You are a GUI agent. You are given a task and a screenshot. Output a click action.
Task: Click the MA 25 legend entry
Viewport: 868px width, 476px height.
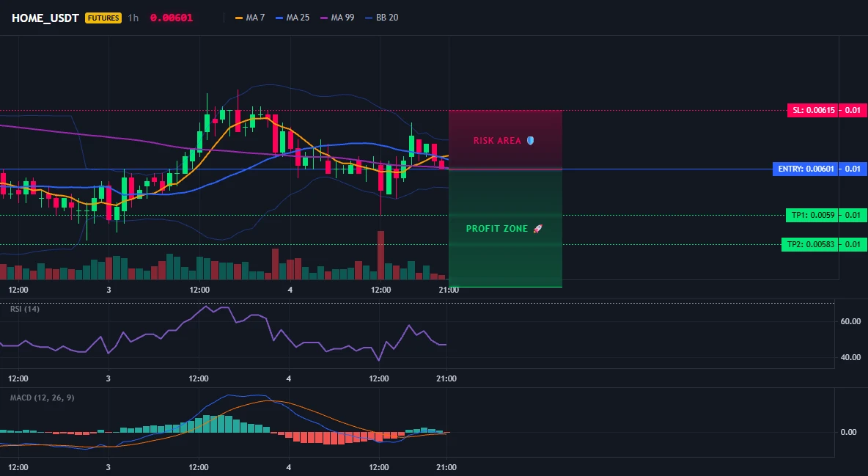click(x=293, y=18)
